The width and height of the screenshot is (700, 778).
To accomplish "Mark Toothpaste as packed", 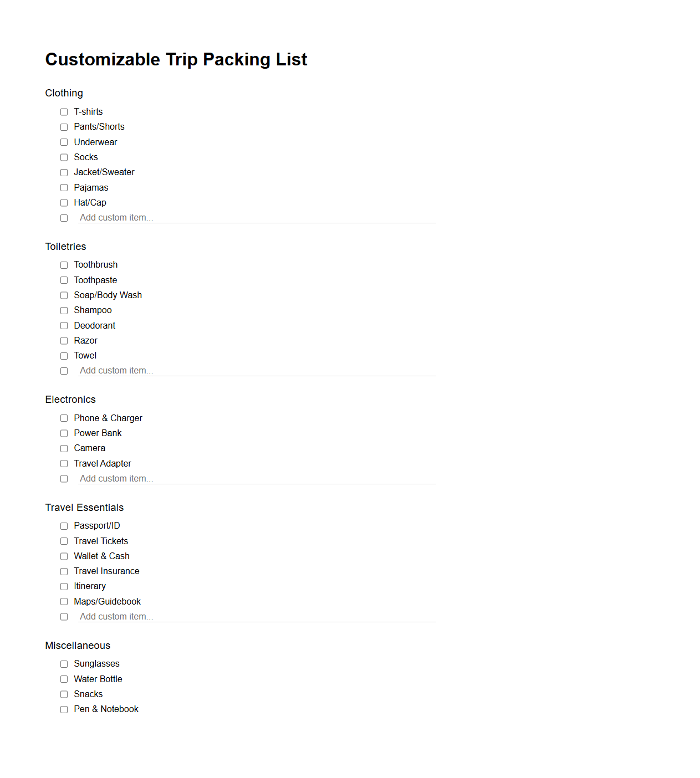I will [64, 280].
